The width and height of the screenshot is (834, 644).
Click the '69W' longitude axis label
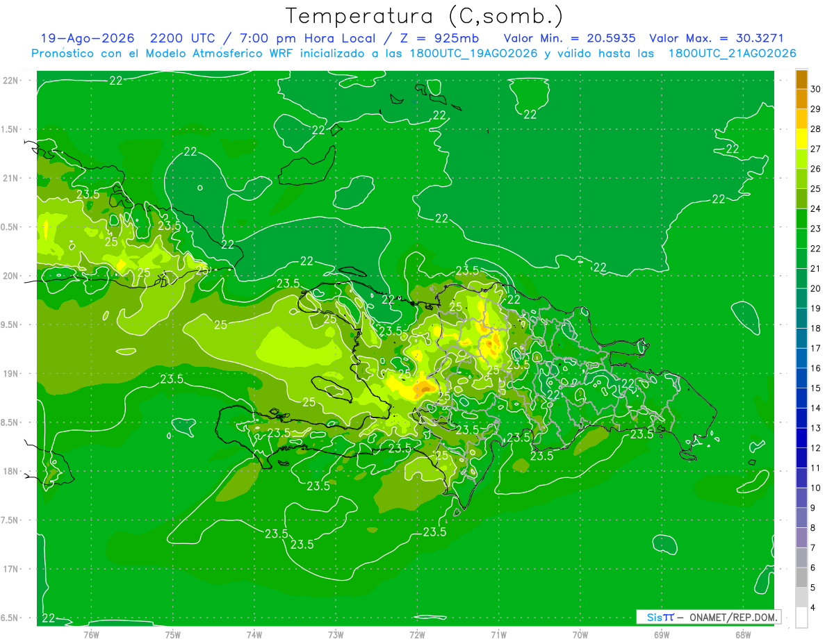(662, 634)
